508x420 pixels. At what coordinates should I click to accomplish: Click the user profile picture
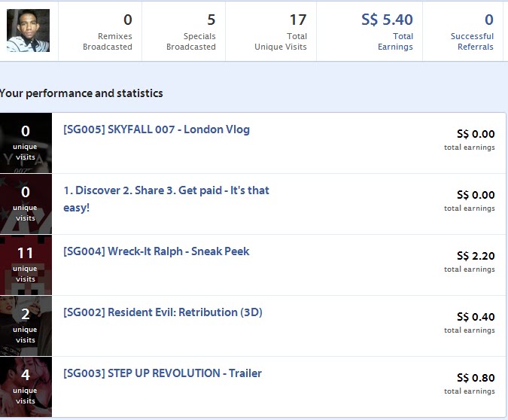[28, 31]
